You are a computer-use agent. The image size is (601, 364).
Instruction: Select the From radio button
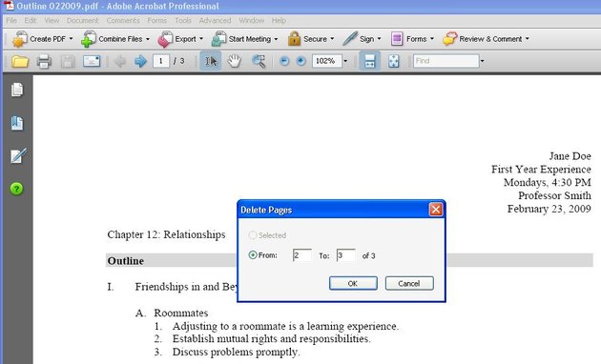(253, 255)
